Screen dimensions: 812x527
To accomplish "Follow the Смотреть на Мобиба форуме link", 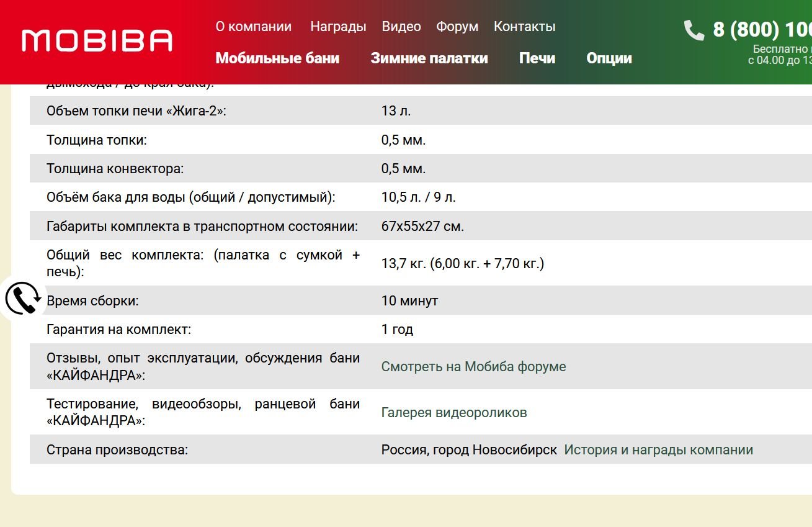I will click(x=473, y=367).
